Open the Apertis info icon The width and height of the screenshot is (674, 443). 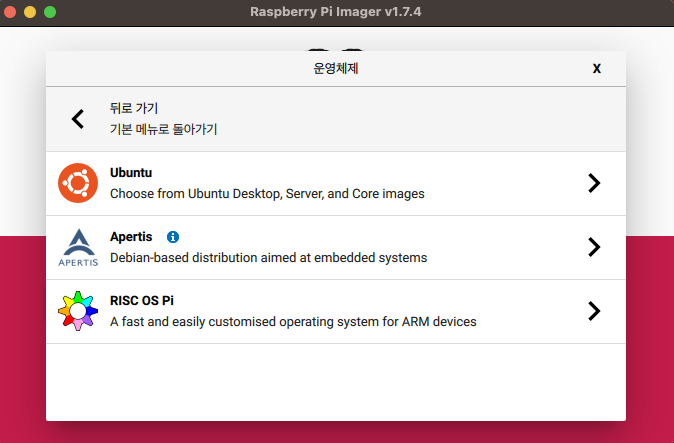(173, 237)
